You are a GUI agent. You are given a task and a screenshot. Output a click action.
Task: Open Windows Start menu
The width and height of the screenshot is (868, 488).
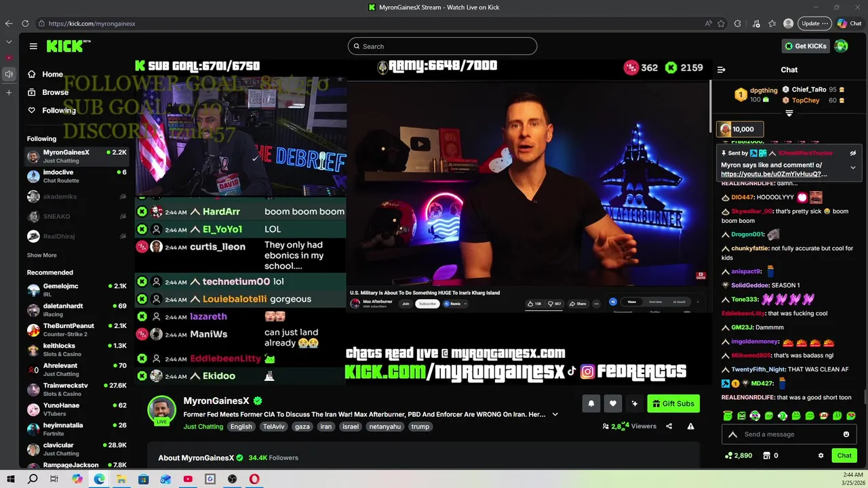click(11, 479)
